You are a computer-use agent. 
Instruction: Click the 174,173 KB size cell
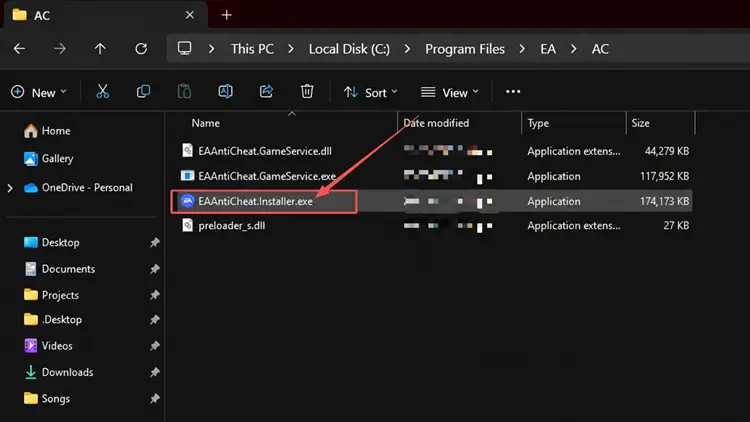point(664,201)
